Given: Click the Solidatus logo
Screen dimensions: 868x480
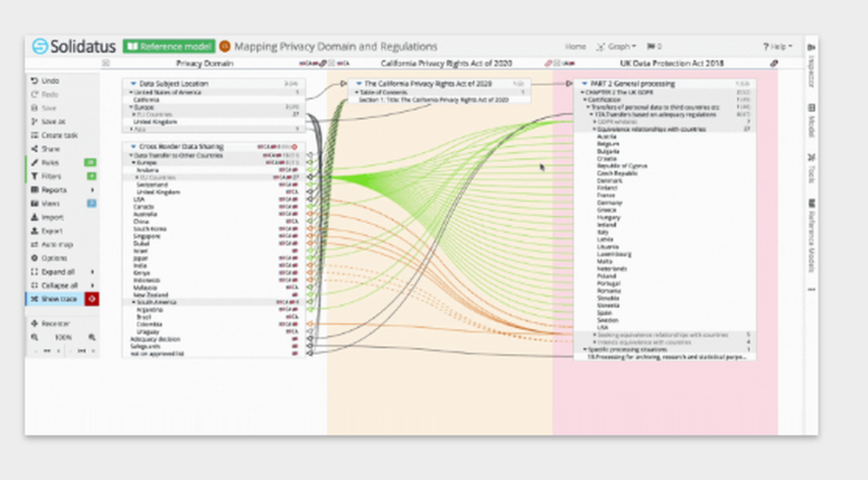Looking at the screenshot, I should [74, 47].
